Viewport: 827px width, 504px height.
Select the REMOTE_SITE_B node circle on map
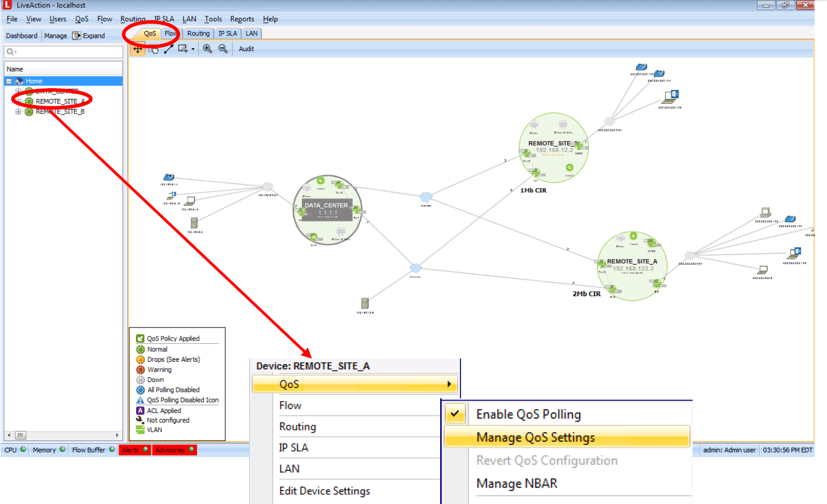point(554,148)
